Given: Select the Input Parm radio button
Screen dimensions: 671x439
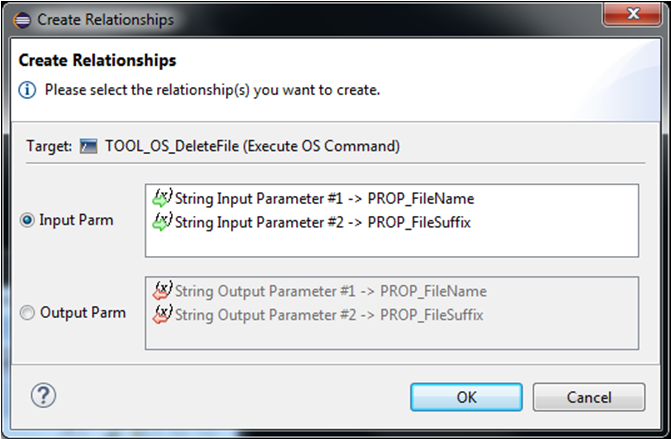Looking at the screenshot, I should click(x=28, y=221).
